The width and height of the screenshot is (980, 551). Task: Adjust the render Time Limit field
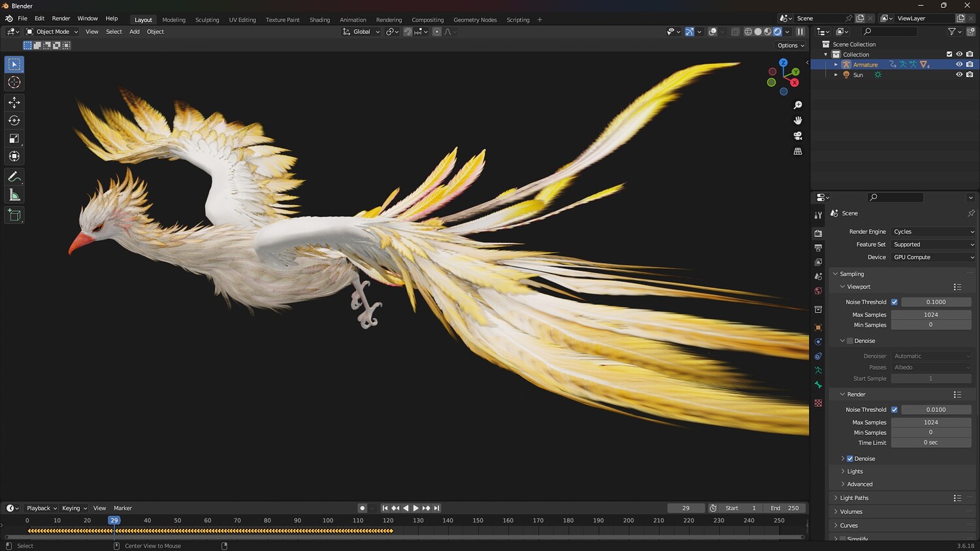pos(931,443)
